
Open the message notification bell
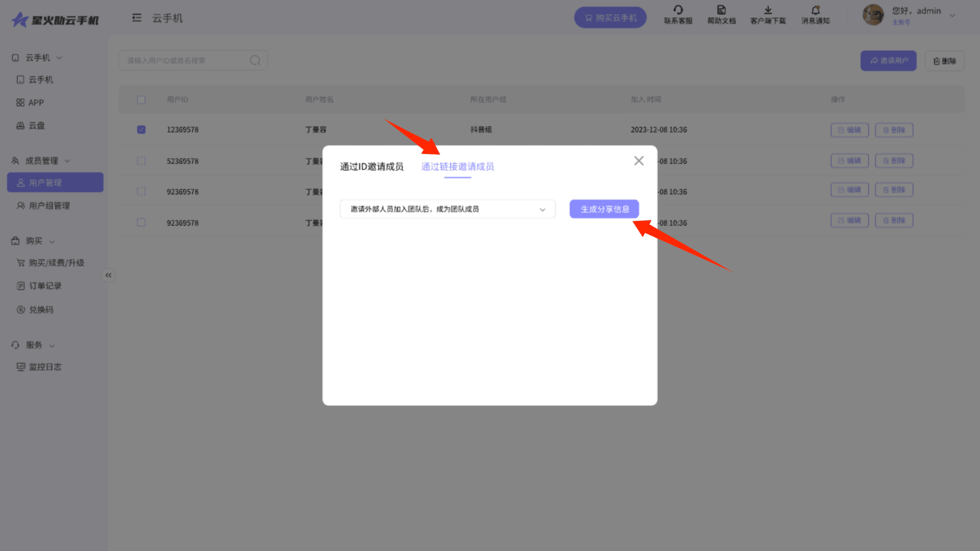[815, 10]
